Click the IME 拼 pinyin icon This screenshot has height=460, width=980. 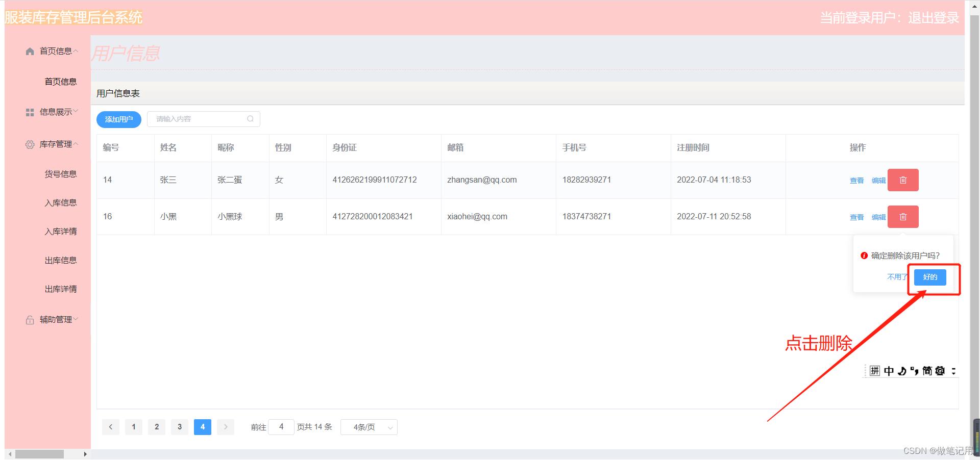coord(875,371)
